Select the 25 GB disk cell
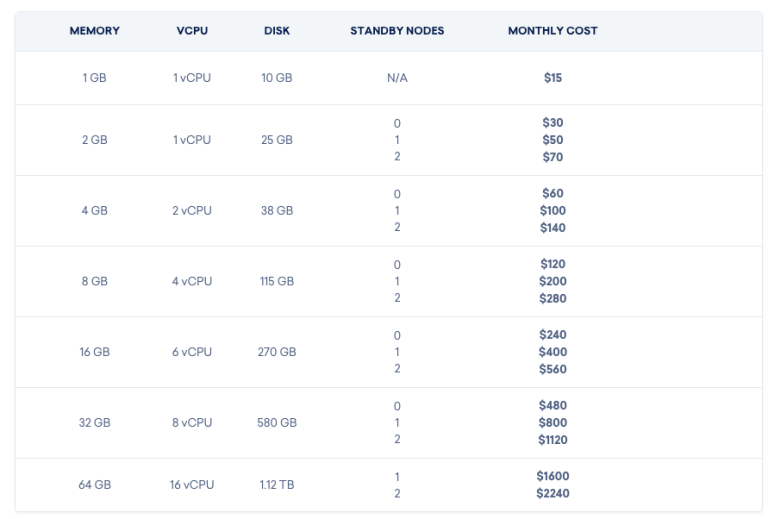768x519 pixels. (277, 140)
